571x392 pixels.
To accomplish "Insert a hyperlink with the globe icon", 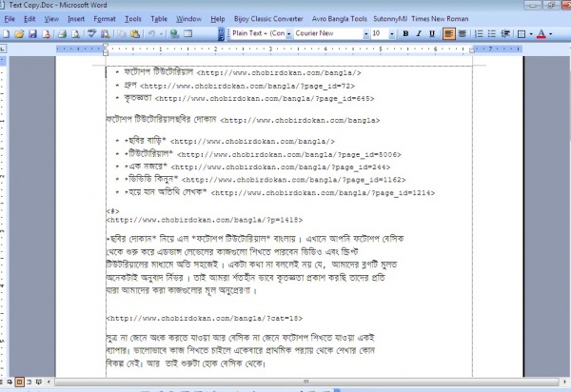I will point(175,34).
